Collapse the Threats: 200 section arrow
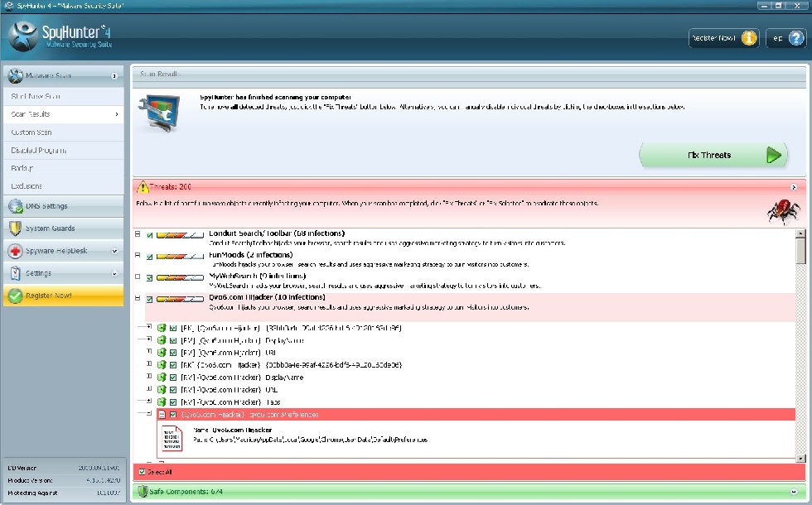Screen dimensions: 812x505 point(794,187)
